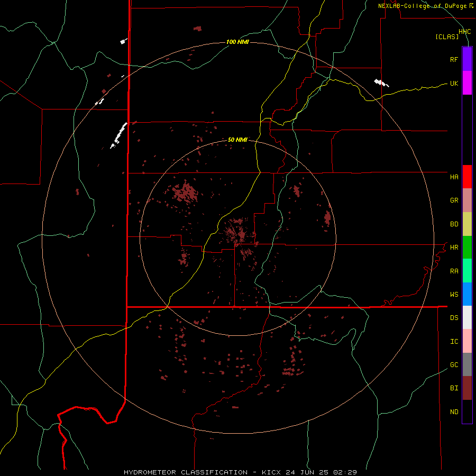Click the ND legend label
The height and width of the screenshot is (476, 476).
pos(454,412)
